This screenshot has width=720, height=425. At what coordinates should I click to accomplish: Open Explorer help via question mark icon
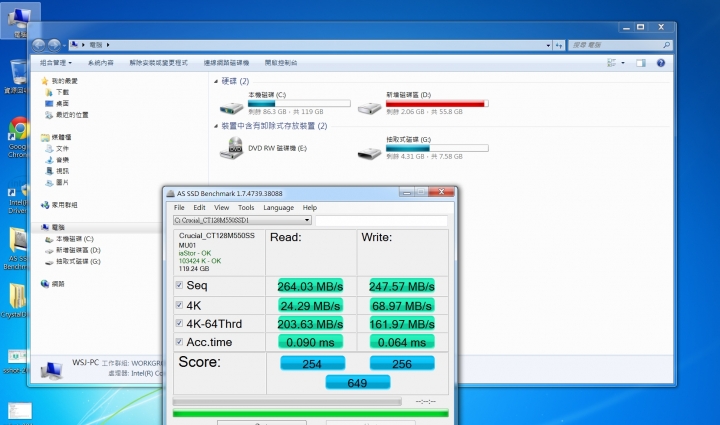click(661, 63)
